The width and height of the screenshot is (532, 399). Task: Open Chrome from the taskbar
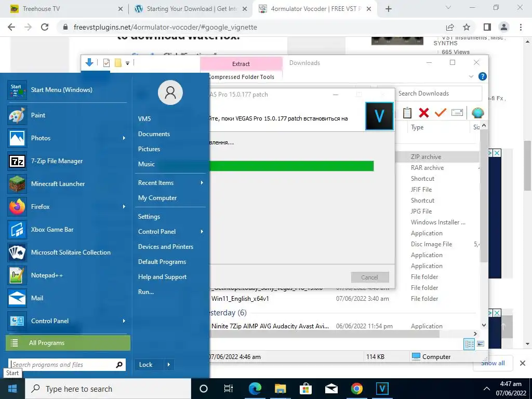click(356, 389)
